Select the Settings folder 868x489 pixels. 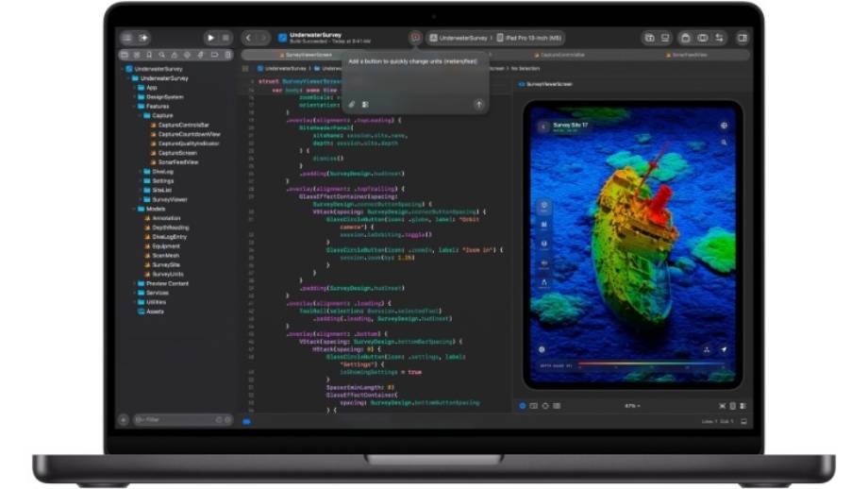pos(159,181)
